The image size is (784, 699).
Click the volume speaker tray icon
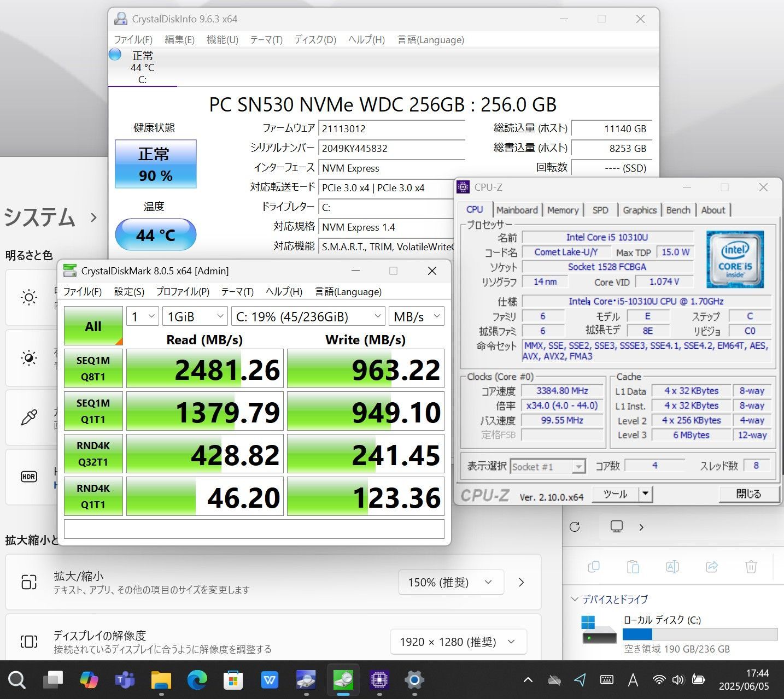coord(678,680)
